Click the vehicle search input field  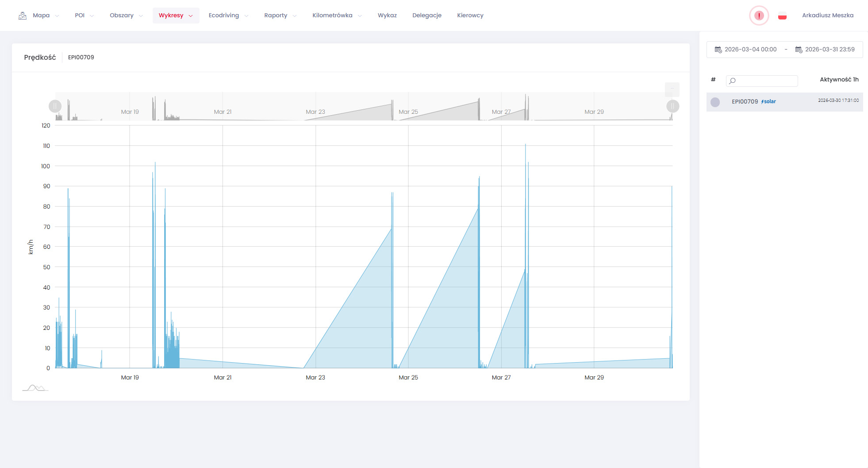[x=766, y=81]
